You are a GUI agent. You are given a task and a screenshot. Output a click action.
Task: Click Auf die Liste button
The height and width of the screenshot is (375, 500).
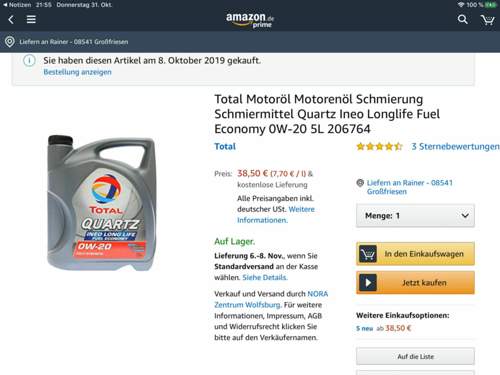[415, 356]
